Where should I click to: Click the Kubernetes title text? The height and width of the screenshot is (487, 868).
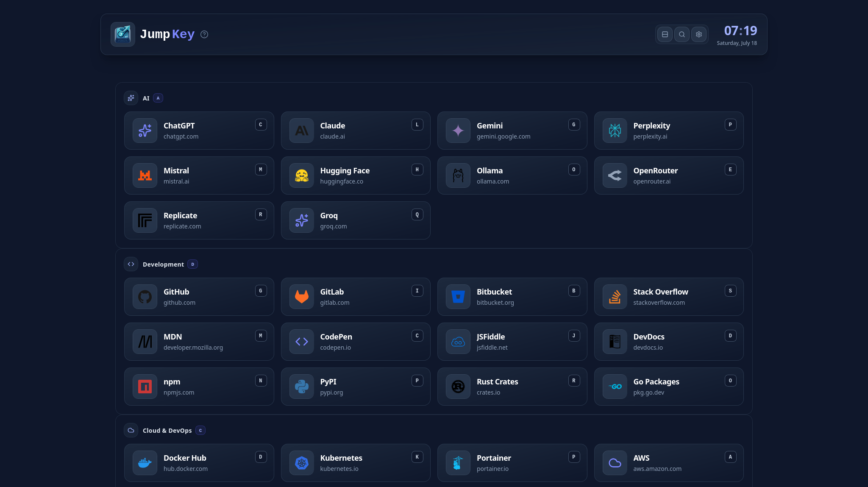341,458
